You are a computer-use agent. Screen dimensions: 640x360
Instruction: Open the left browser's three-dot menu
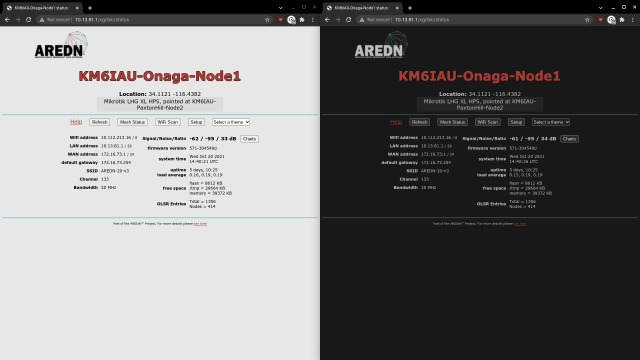pyautogui.click(x=313, y=20)
